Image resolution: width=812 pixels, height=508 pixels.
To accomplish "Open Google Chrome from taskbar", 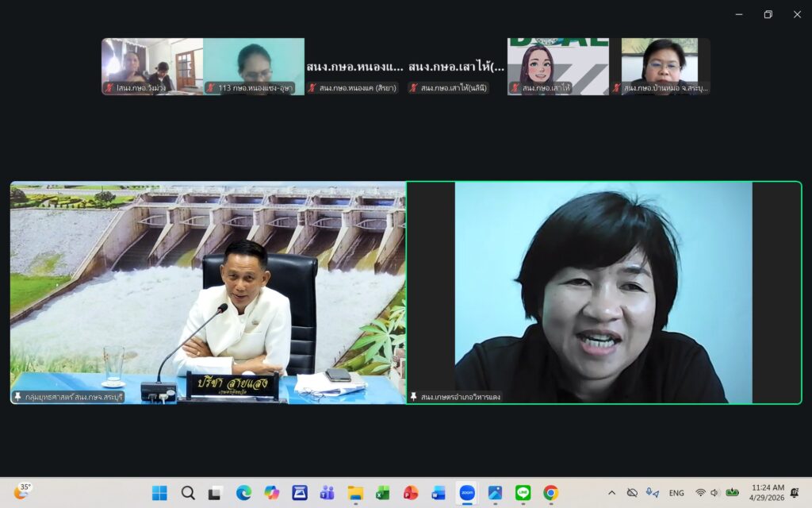I will [x=550, y=493].
